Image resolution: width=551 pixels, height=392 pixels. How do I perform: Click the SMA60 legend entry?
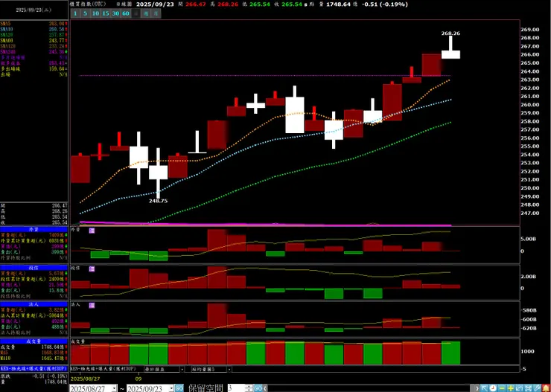click(x=34, y=40)
